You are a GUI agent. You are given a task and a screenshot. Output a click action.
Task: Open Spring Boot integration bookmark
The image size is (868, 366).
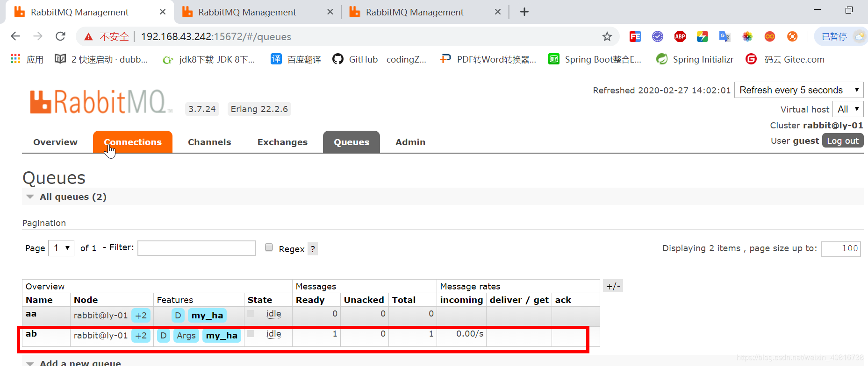pos(595,59)
